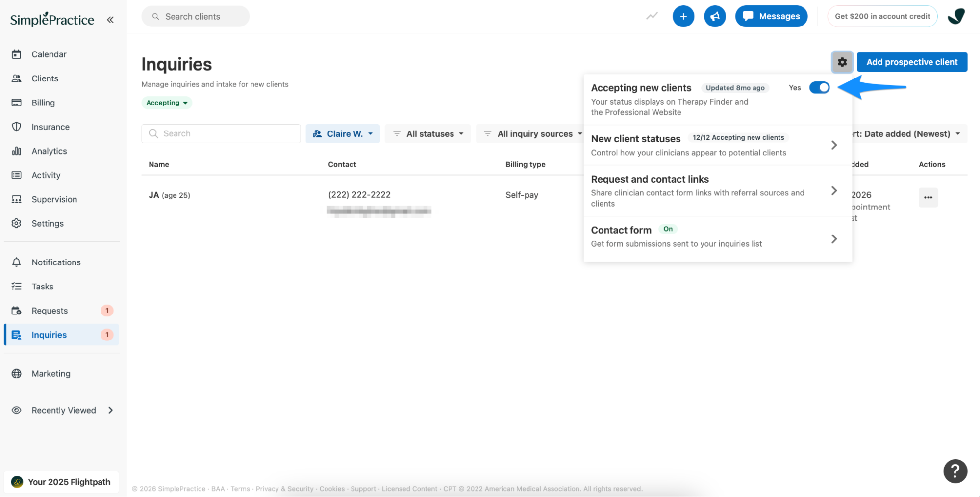The width and height of the screenshot is (980, 497).
Task: Click the JA (age 25) inquiry name
Action: click(169, 195)
